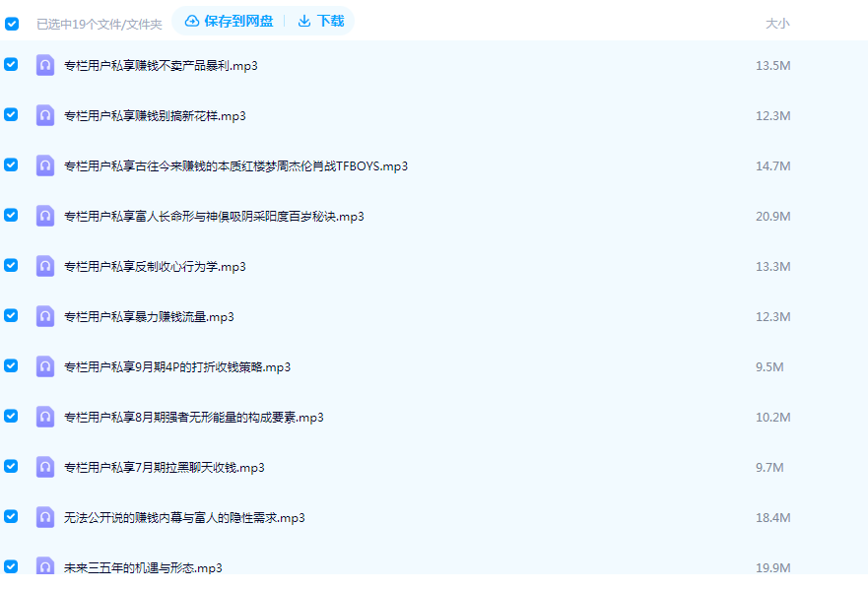The image size is (868, 590).
Task: Click the music icon next to 反制收心行为学.mp3
Action: pos(45,267)
